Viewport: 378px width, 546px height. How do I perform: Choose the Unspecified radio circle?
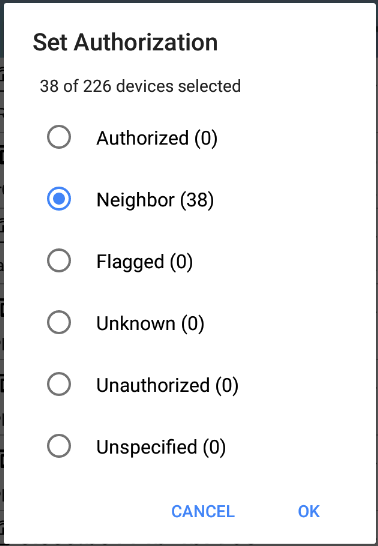(x=59, y=446)
